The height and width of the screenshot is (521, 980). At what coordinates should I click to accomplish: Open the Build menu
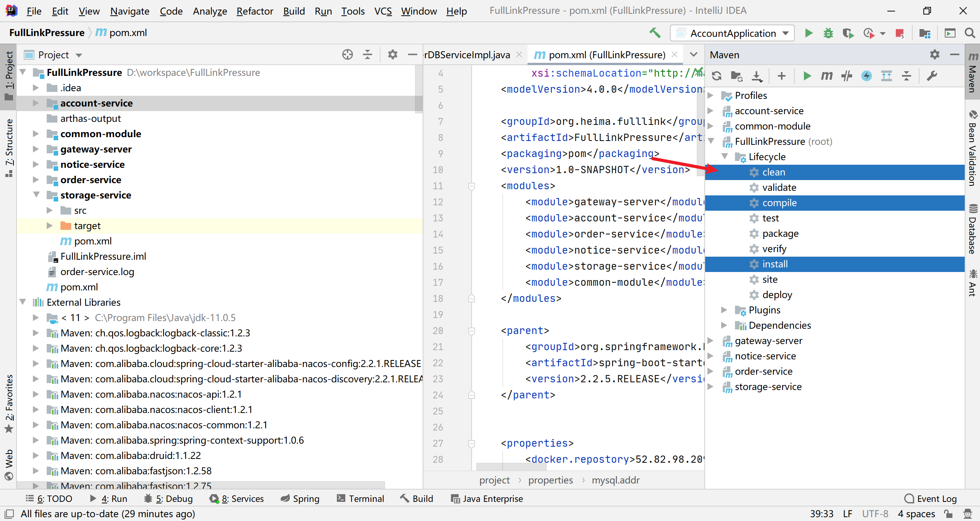pyautogui.click(x=294, y=11)
